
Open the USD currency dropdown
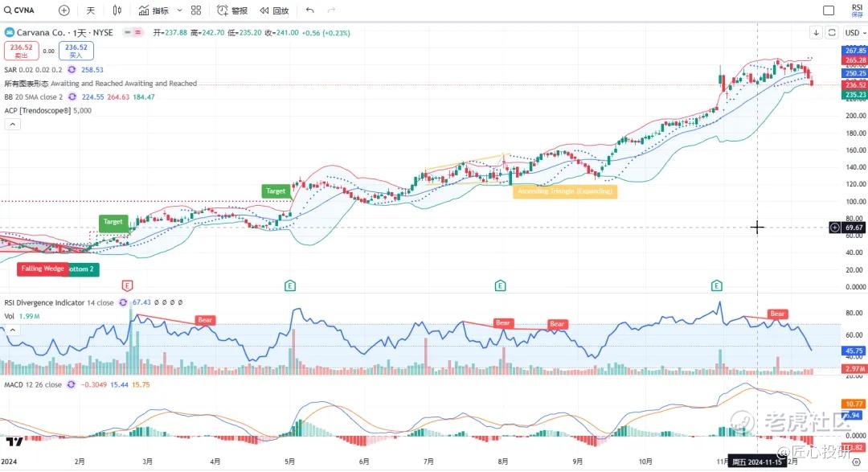tap(855, 33)
